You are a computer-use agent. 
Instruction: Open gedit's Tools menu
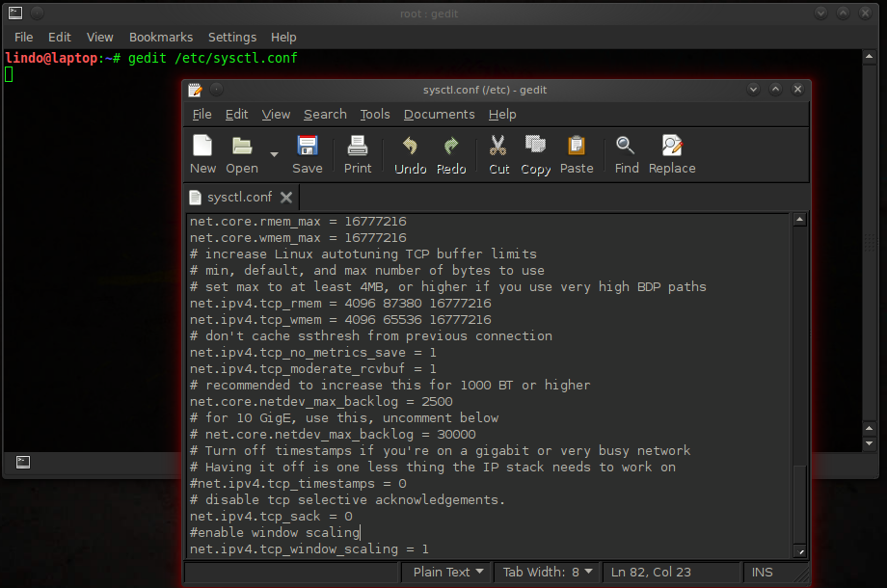[x=375, y=114]
